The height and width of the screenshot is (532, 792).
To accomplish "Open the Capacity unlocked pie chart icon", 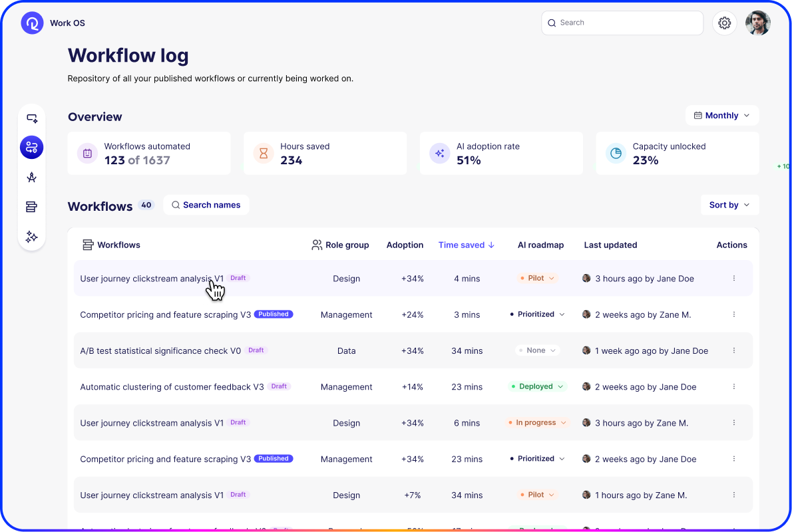I will pos(616,153).
